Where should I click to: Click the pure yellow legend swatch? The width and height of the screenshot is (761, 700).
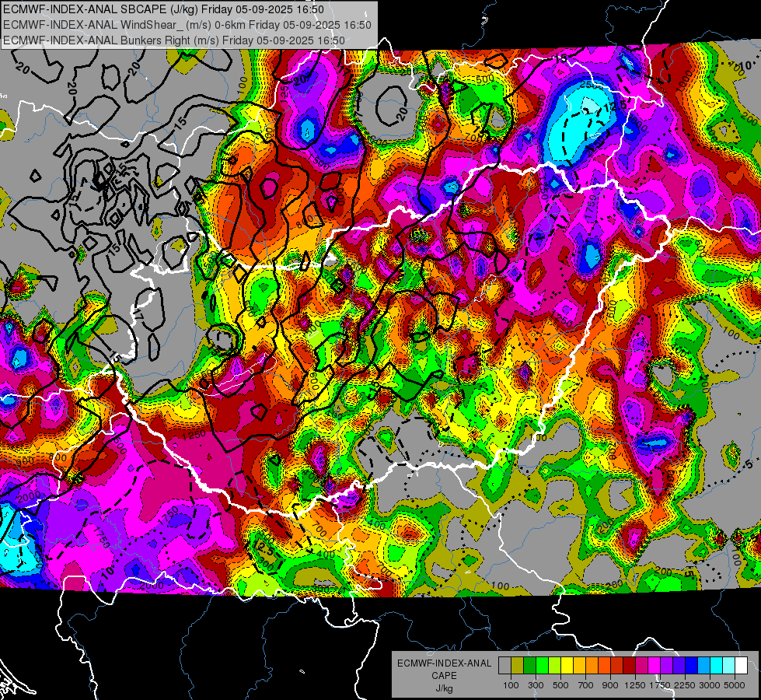tap(567, 666)
